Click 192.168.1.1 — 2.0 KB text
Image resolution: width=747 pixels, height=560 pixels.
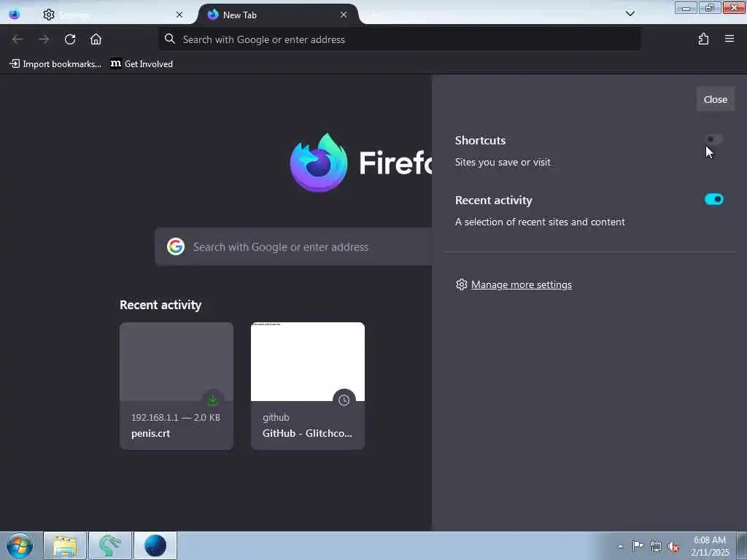coord(176,417)
